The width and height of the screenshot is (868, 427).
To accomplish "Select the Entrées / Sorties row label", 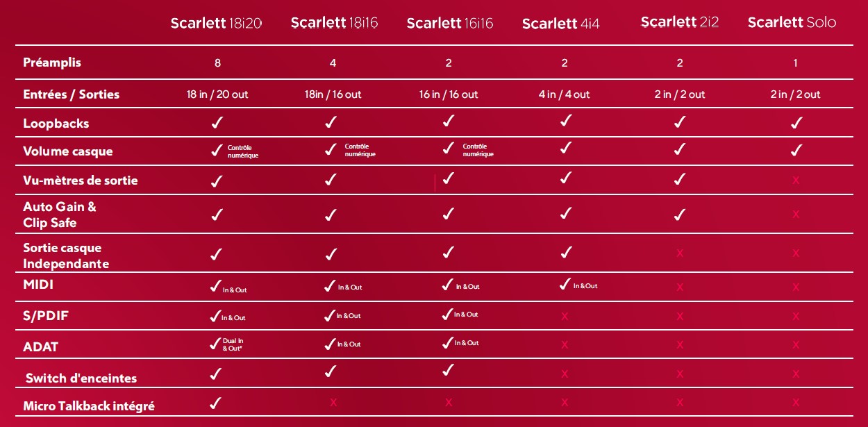I will 72,94.
